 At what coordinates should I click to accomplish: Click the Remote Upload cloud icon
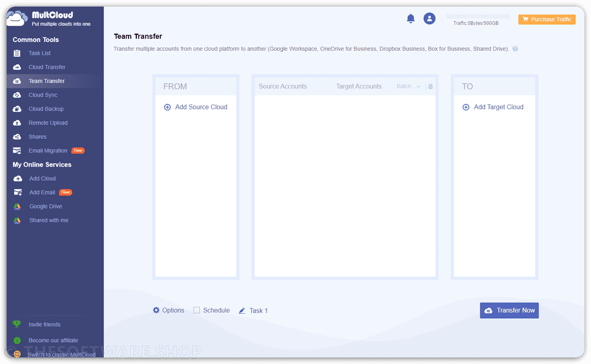click(x=17, y=123)
